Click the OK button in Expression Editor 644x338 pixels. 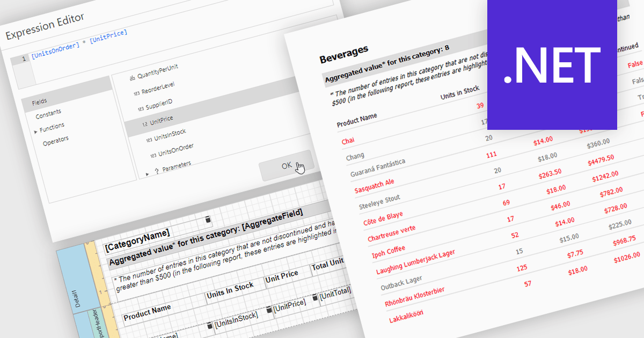(x=286, y=166)
